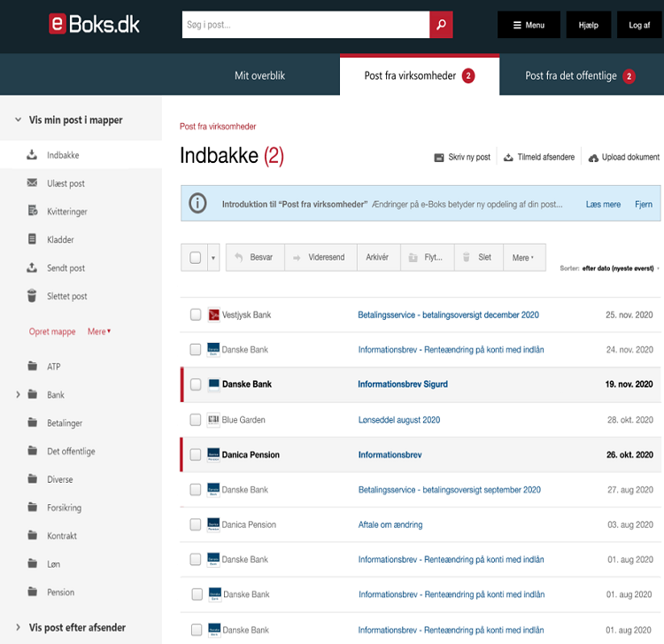Screen dimensions: 664x644
Task: Check the Danske Bank 27. aug 2020 checkbox
Action: coord(196,490)
